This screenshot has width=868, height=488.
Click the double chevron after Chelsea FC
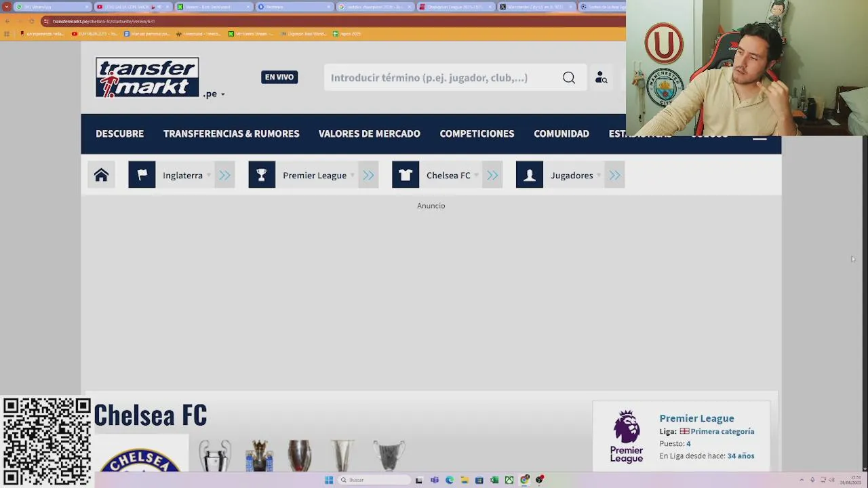click(492, 175)
